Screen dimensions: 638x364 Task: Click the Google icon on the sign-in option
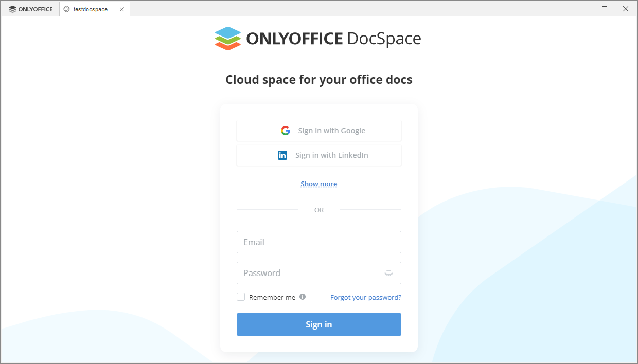tap(285, 130)
